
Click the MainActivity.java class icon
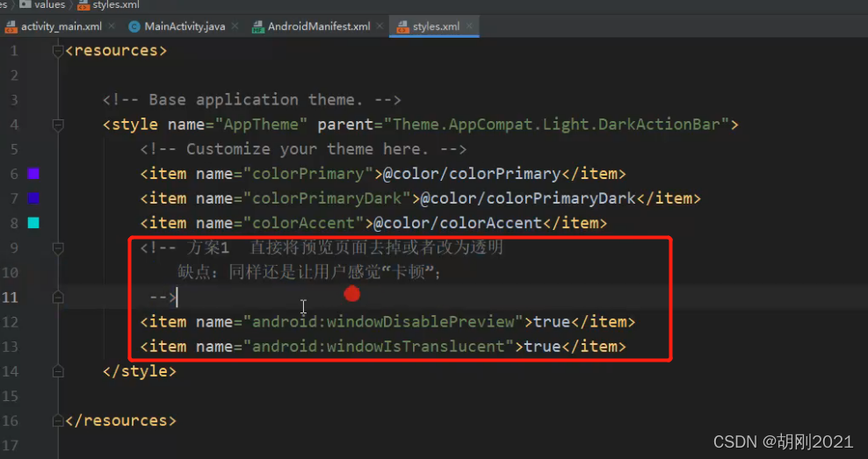point(134,26)
